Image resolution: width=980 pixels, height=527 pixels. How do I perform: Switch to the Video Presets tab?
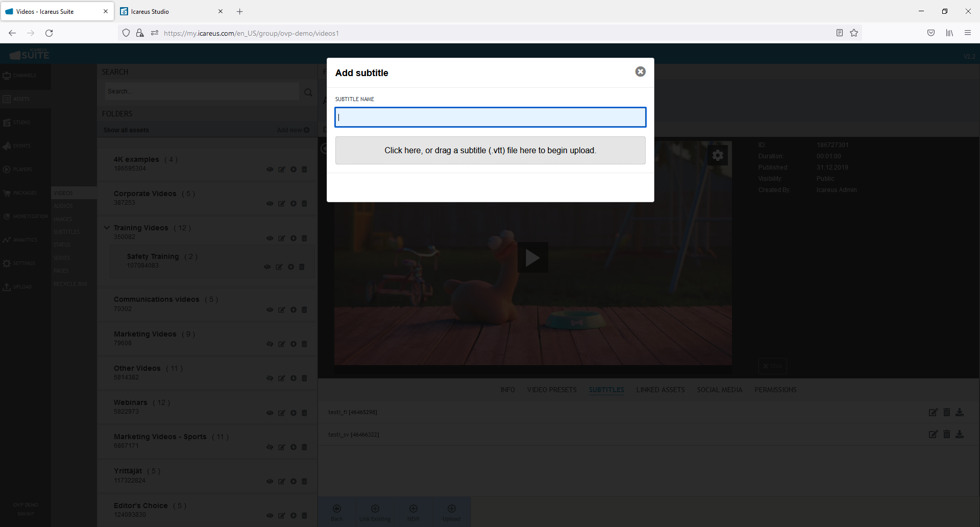[x=552, y=390]
